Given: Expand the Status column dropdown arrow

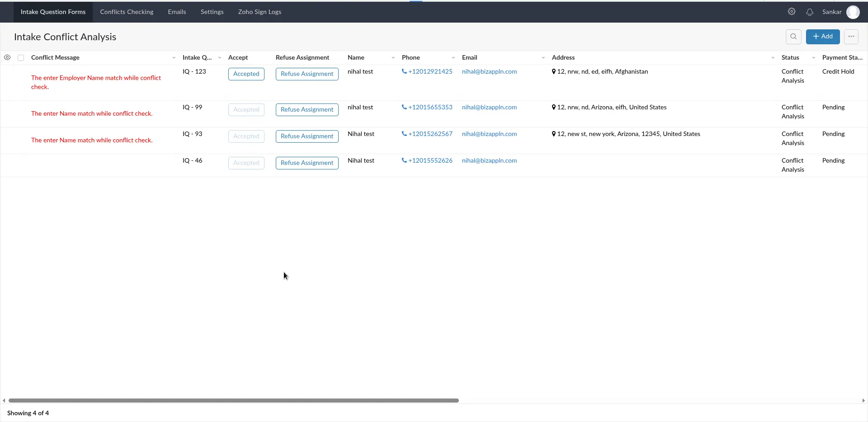Looking at the screenshot, I should coord(813,58).
